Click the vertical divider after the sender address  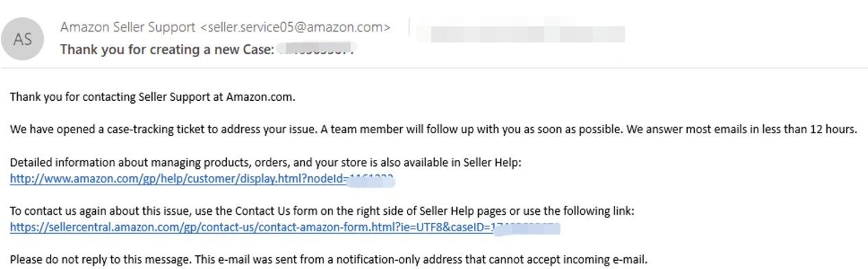click(x=409, y=28)
